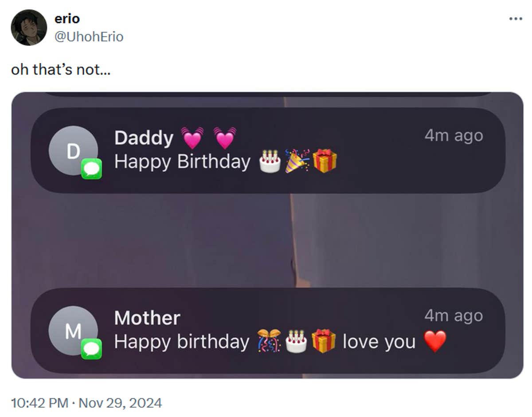Click the "4m ago" time on Mother notification
532x417 pixels.
454,315
